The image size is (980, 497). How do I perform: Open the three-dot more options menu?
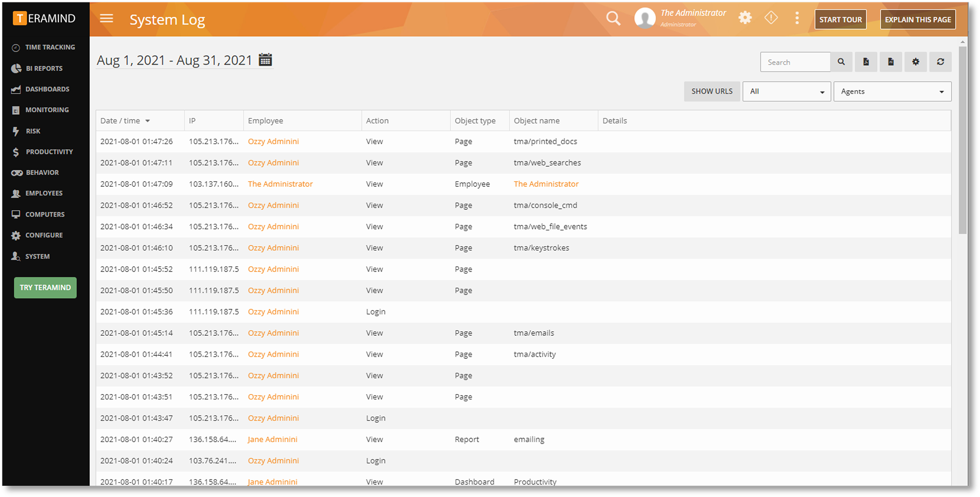(797, 18)
